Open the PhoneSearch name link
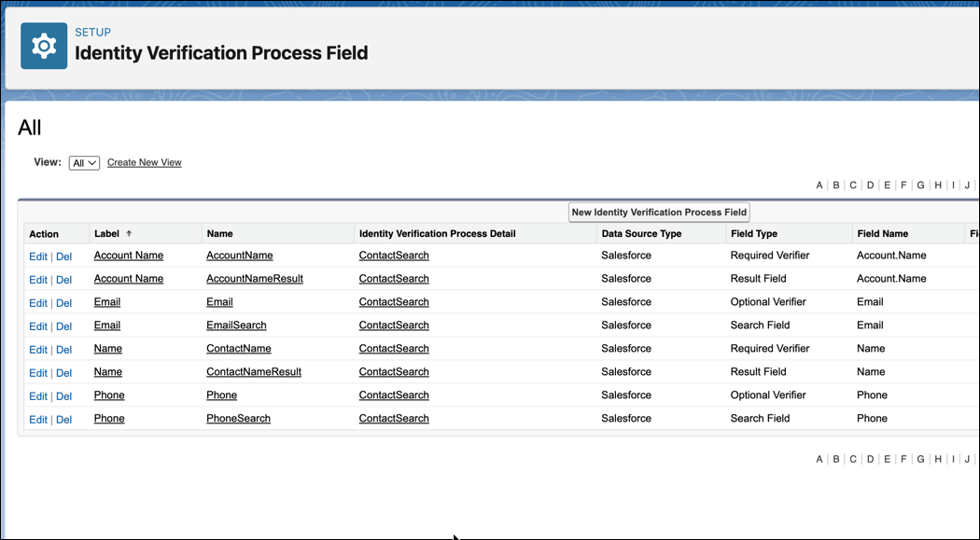The width and height of the screenshot is (980, 540). (238, 418)
